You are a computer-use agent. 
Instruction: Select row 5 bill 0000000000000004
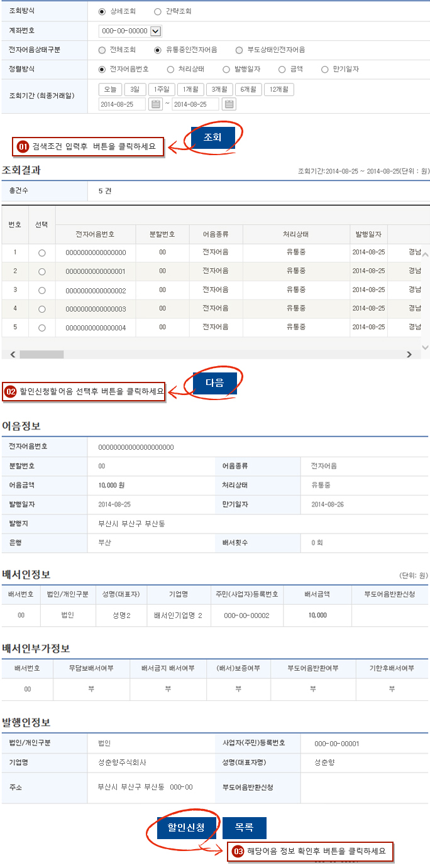coord(42,328)
